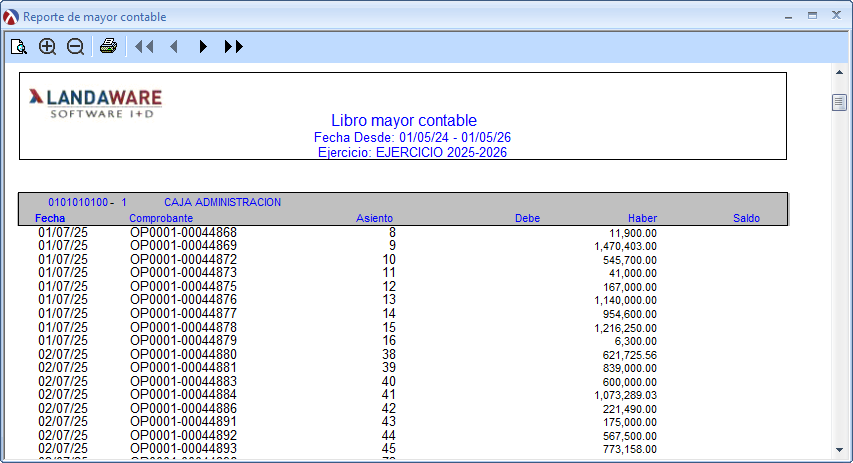Image resolution: width=853 pixels, height=463 pixels.
Task: Close the Reporte de mayor contable window
Action: (x=837, y=16)
